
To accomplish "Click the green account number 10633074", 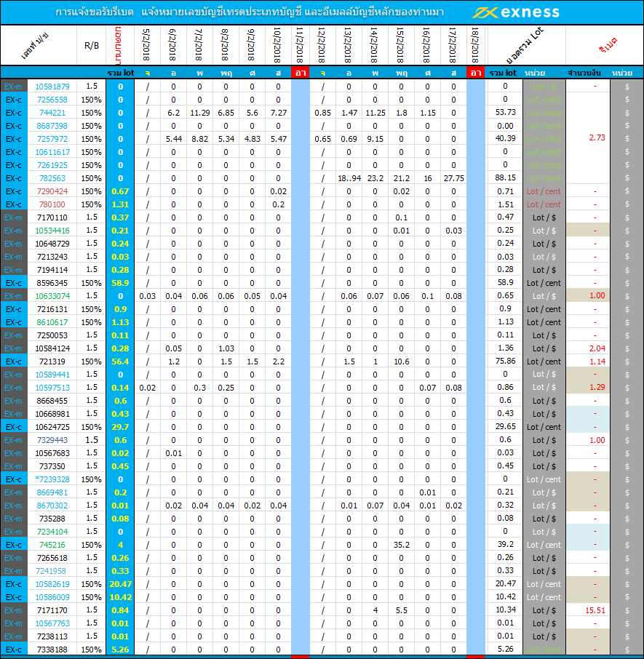I will 52,296.
